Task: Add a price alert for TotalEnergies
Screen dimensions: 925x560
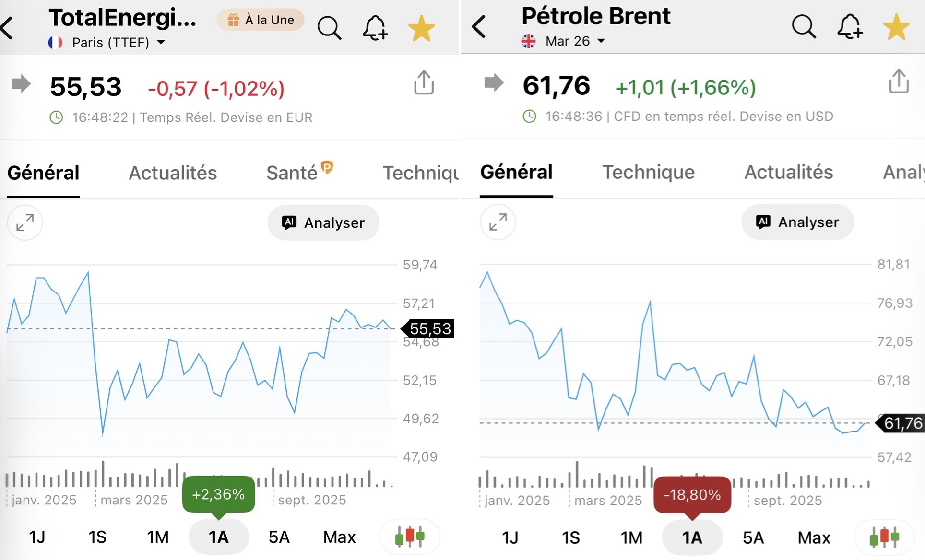Action: (x=375, y=28)
